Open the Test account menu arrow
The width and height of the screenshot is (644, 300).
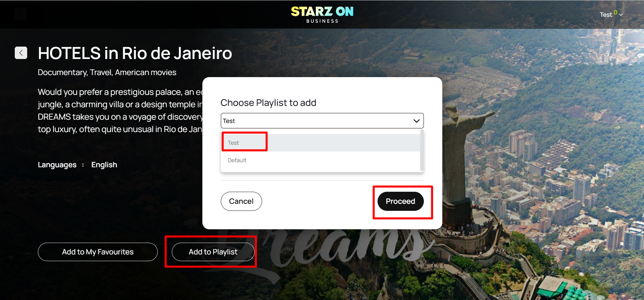coord(621,15)
